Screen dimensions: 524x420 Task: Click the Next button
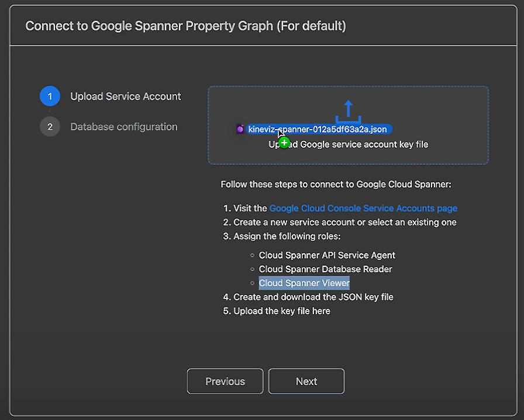tap(306, 381)
